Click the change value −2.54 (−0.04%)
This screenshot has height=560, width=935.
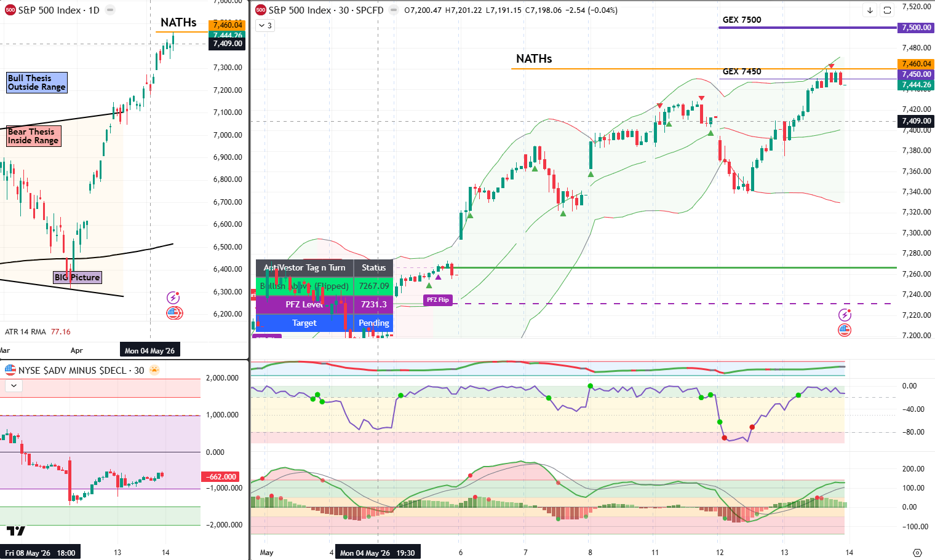coord(592,10)
